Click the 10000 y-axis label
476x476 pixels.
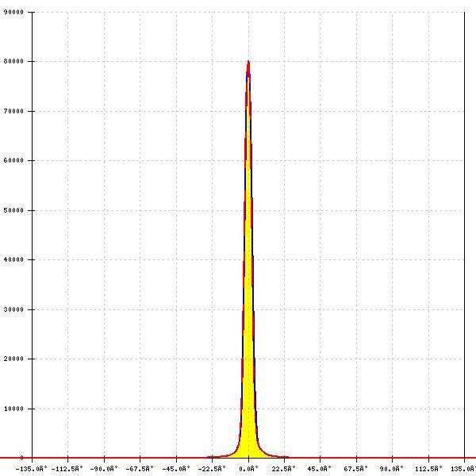[x=13, y=409]
